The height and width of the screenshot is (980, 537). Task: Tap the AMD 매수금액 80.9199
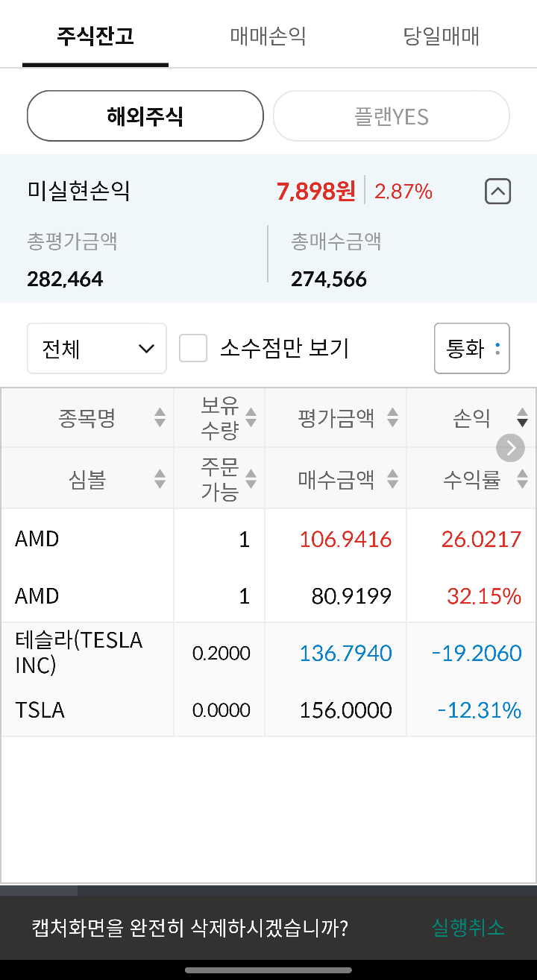[x=351, y=596]
